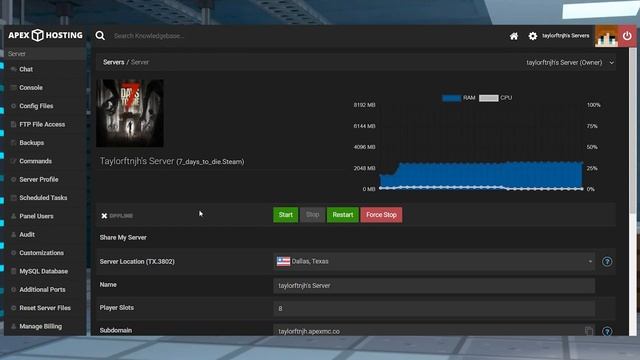Image resolution: width=640 pixels, height=360 pixels.
Task: Go to the home icon
Action: pyautogui.click(x=514, y=36)
